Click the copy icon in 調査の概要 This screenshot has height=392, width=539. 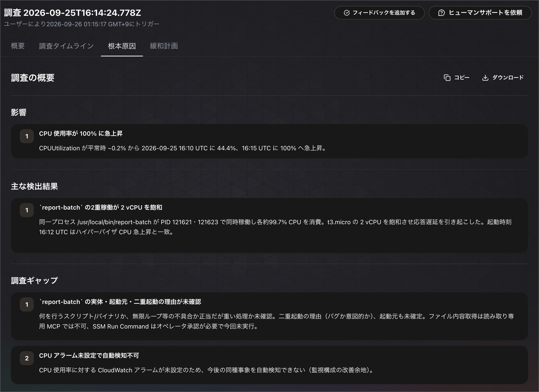click(447, 78)
